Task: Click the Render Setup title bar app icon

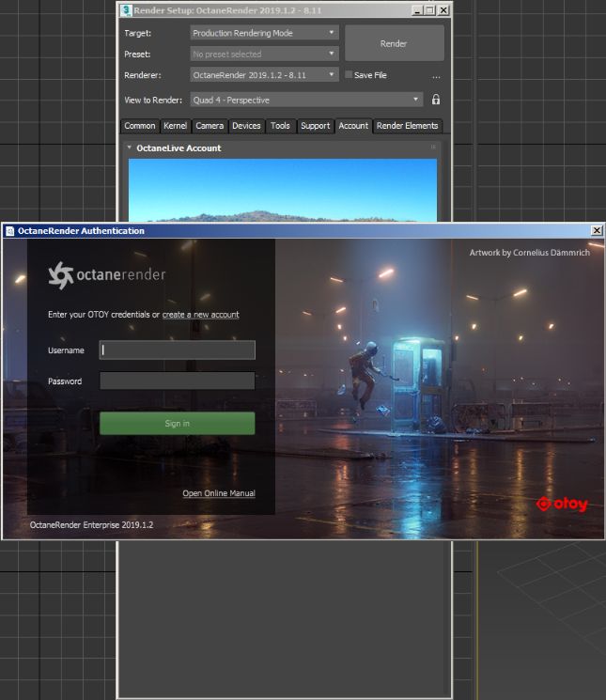Action: (x=126, y=10)
